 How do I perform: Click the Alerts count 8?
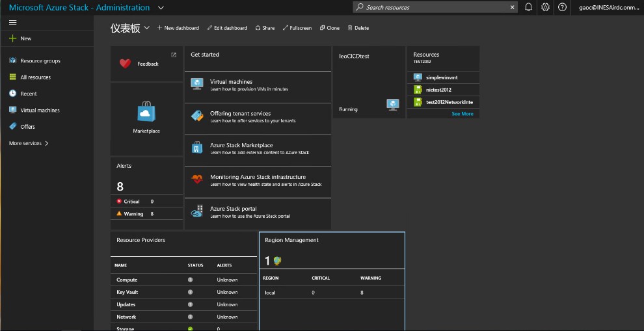[120, 187]
